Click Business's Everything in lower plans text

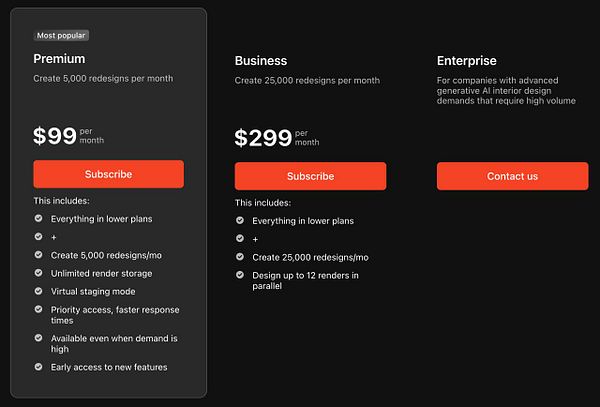(x=303, y=221)
